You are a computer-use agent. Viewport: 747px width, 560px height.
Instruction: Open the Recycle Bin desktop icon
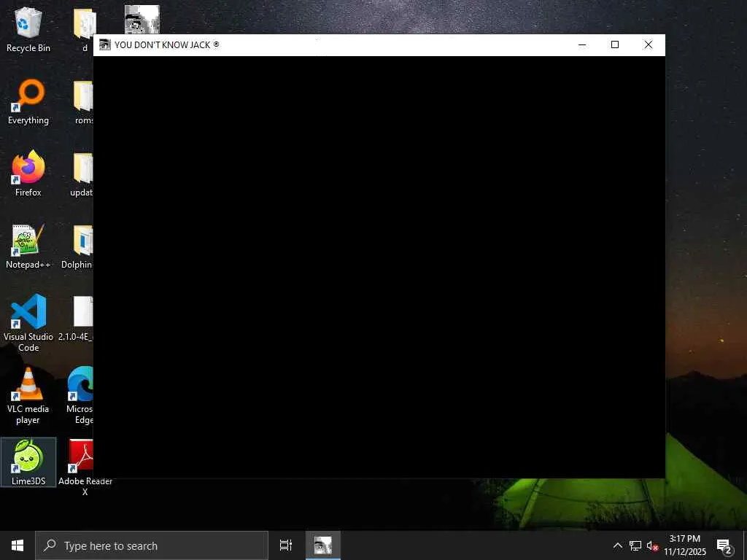pyautogui.click(x=28, y=30)
